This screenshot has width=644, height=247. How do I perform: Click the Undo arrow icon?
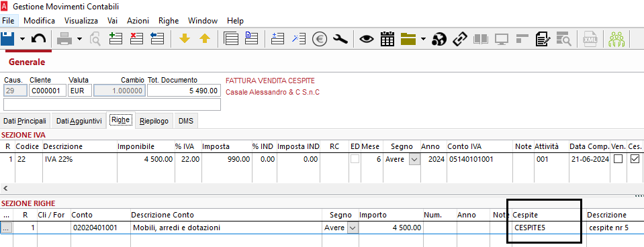pos(38,39)
